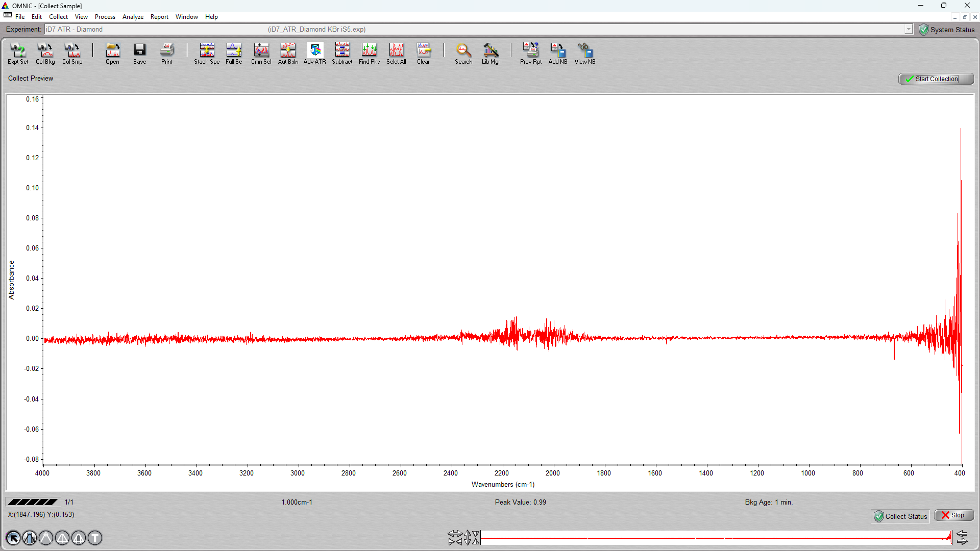Click the Adv ATR correction icon
The height and width of the screenshot is (551, 980).
315,54
